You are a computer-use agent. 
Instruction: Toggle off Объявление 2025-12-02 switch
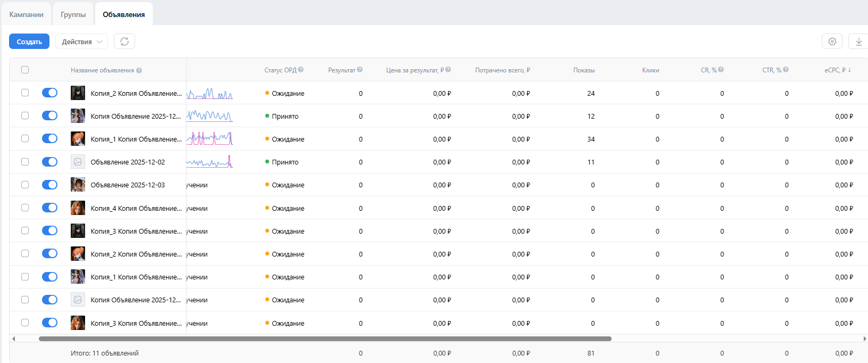(49, 162)
